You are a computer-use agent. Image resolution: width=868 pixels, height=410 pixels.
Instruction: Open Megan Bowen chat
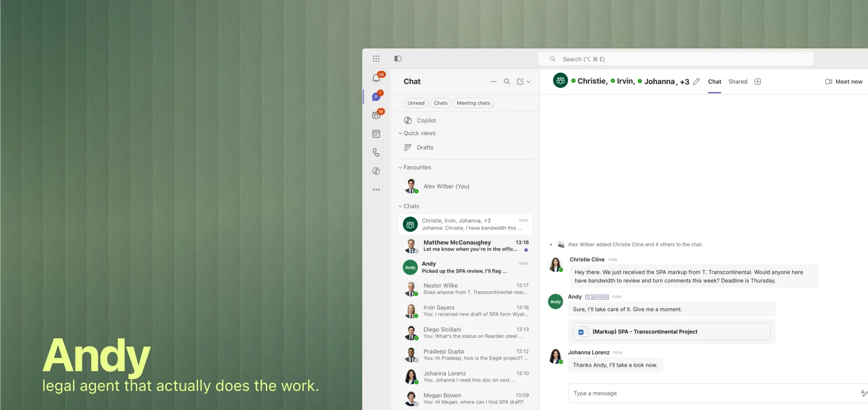pyautogui.click(x=465, y=399)
